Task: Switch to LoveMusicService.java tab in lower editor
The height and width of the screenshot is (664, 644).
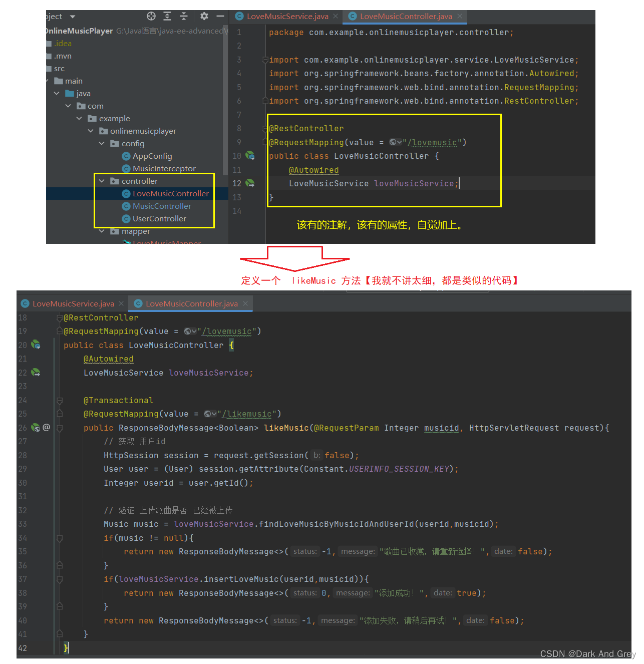Action: (x=73, y=303)
